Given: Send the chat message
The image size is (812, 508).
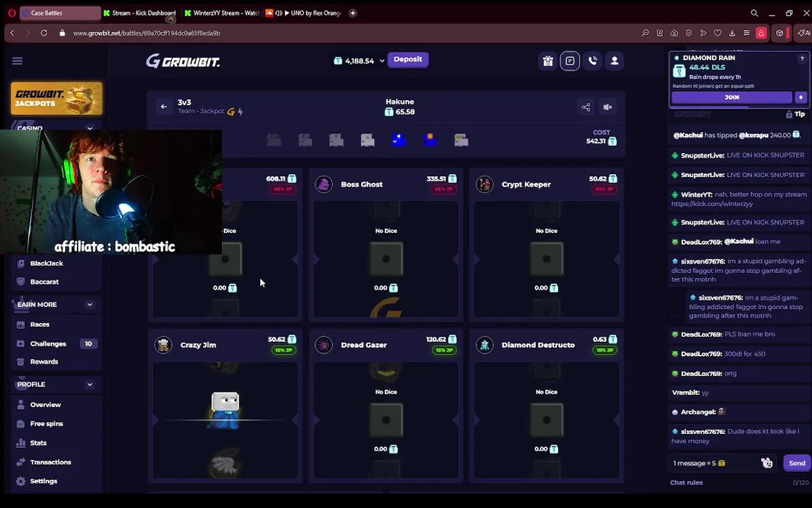Looking at the screenshot, I should pos(796,464).
